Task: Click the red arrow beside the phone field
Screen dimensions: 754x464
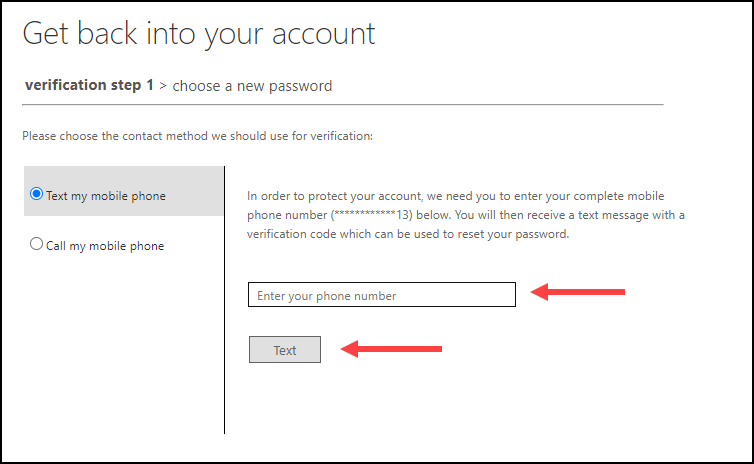Action: click(578, 292)
